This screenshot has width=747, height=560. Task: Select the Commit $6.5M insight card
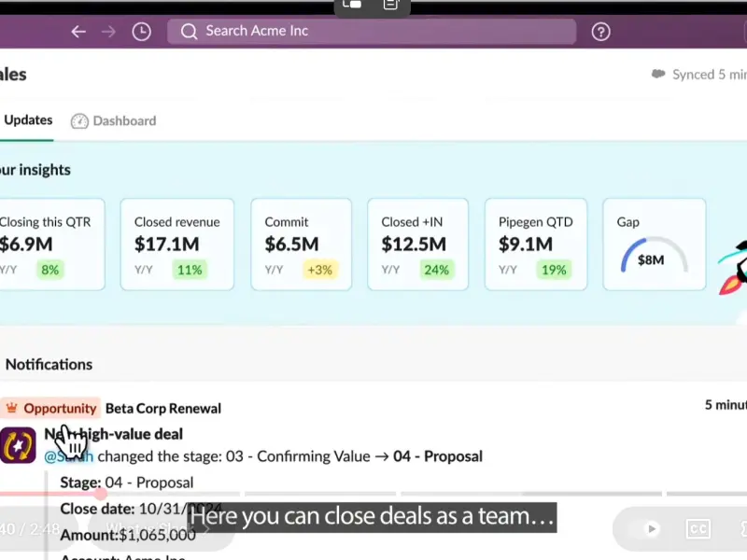(x=301, y=245)
